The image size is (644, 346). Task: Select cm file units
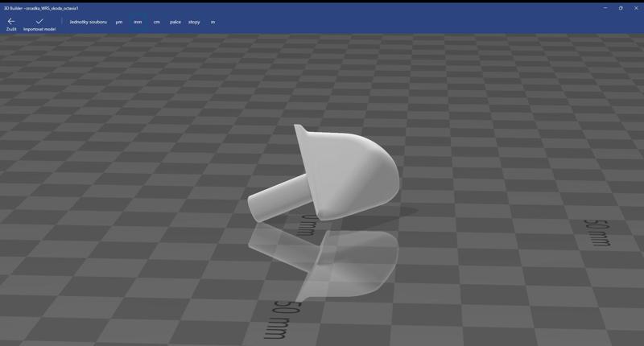(156, 23)
